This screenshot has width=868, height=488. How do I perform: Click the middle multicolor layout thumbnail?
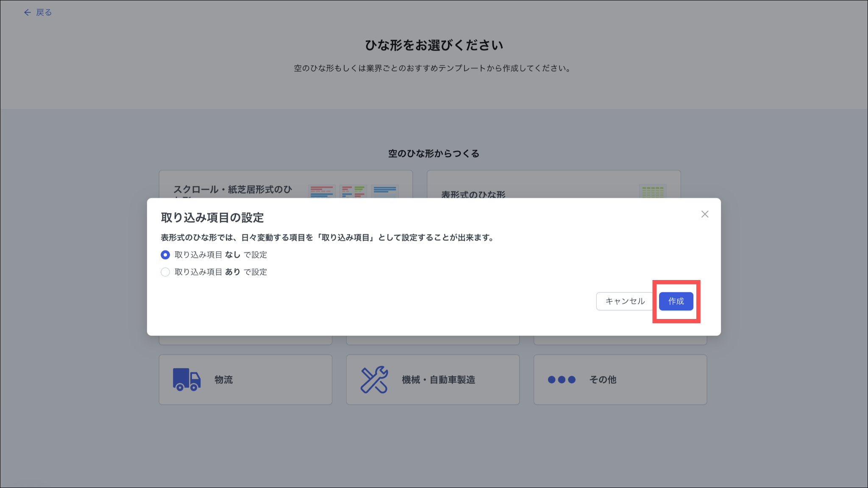(353, 191)
